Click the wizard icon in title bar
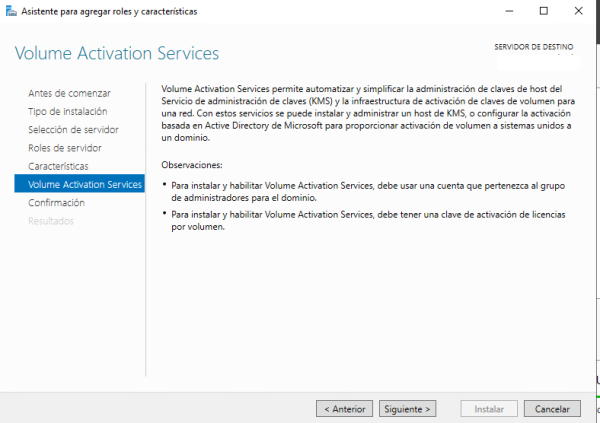The width and height of the screenshot is (600, 423). [11, 11]
